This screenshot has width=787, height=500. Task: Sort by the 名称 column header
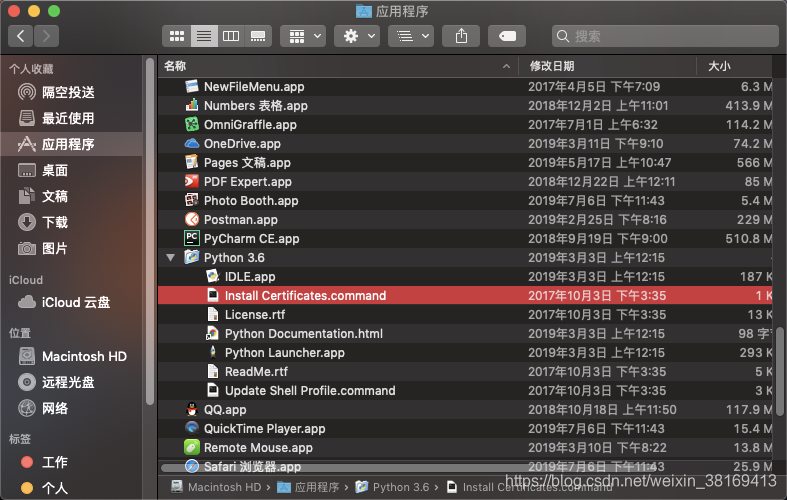tap(338, 66)
